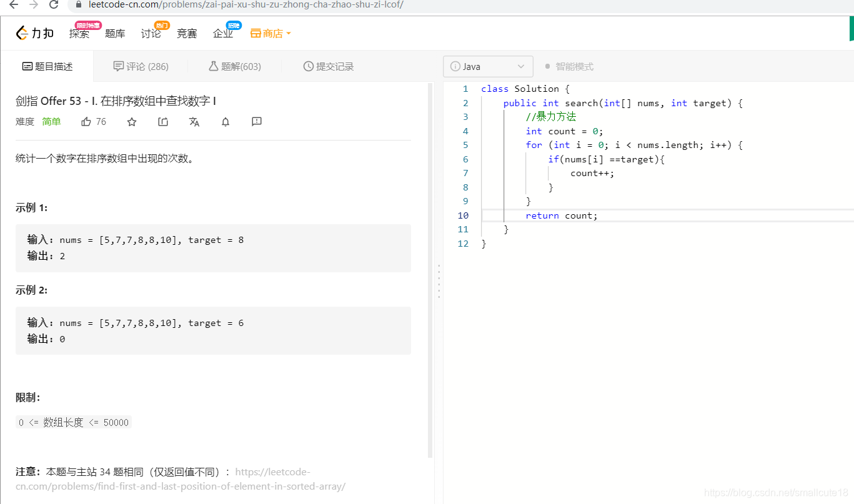Click the notification bell icon
The width and height of the screenshot is (854, 504).
click(226, 122)
